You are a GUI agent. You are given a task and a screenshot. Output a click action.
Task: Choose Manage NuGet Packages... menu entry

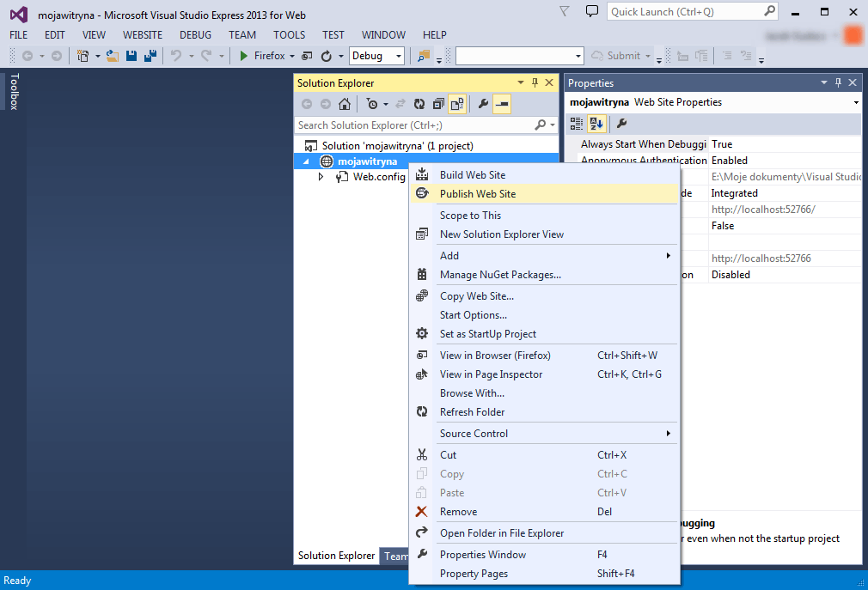click(x=544, y=275)
